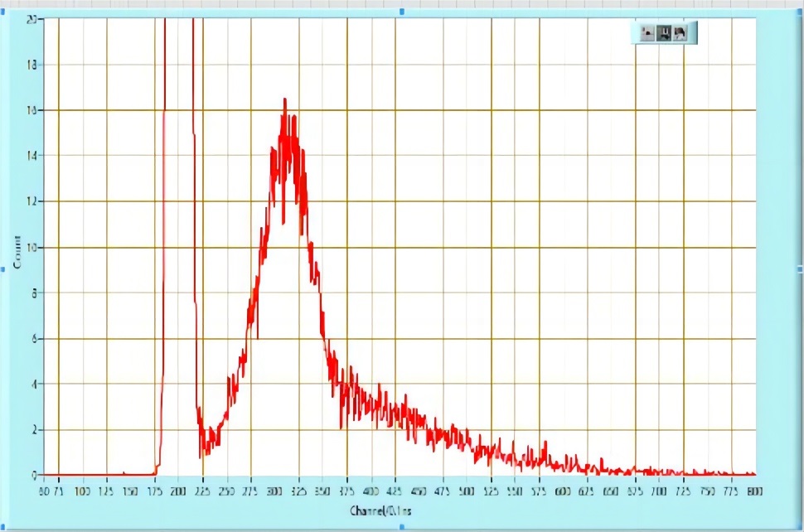Click the x-axis tick label 175

(x=154, y=491)
